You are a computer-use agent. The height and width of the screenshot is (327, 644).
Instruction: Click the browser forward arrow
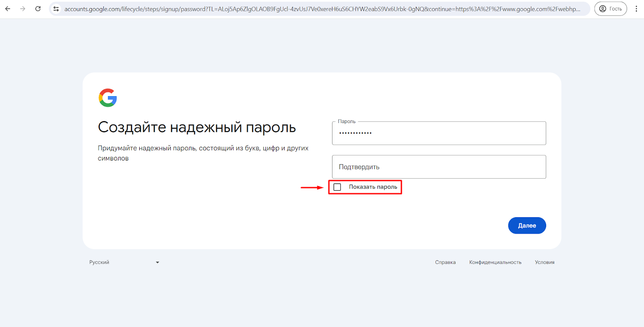pos(23,8)
